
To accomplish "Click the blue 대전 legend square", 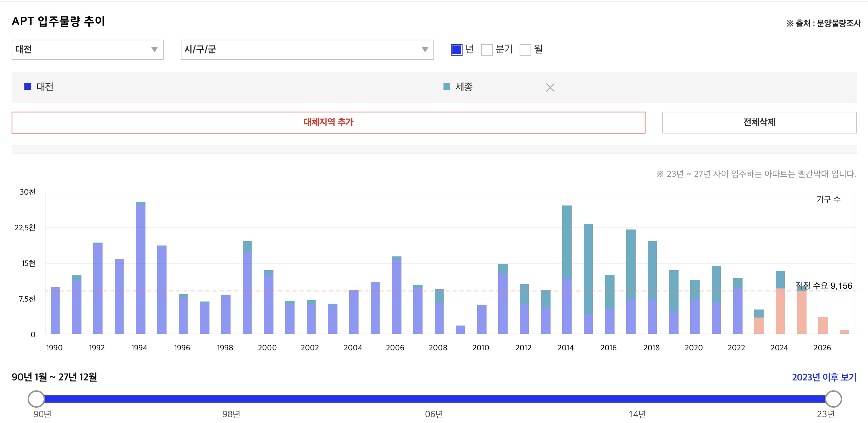I will (28, 87).
